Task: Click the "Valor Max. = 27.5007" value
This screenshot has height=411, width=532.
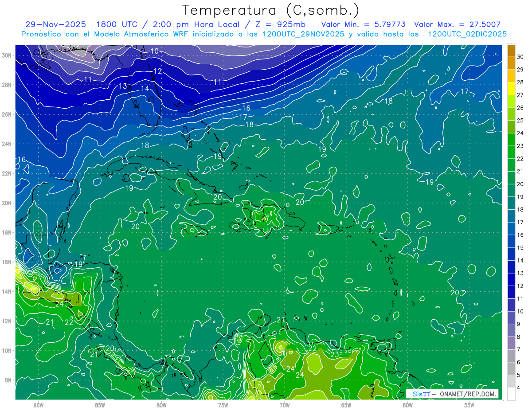Action: (x=457, y=24)
